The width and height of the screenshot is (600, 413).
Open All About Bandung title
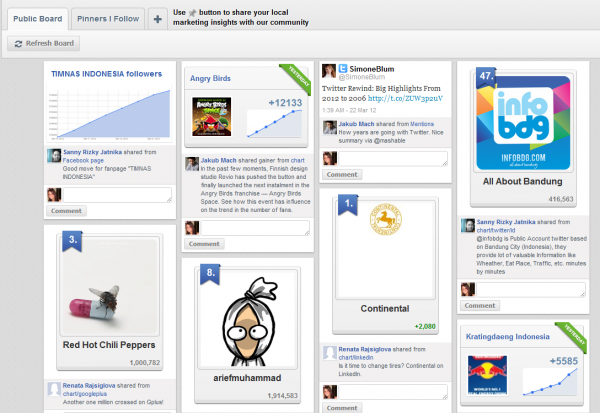pos(523,181)
